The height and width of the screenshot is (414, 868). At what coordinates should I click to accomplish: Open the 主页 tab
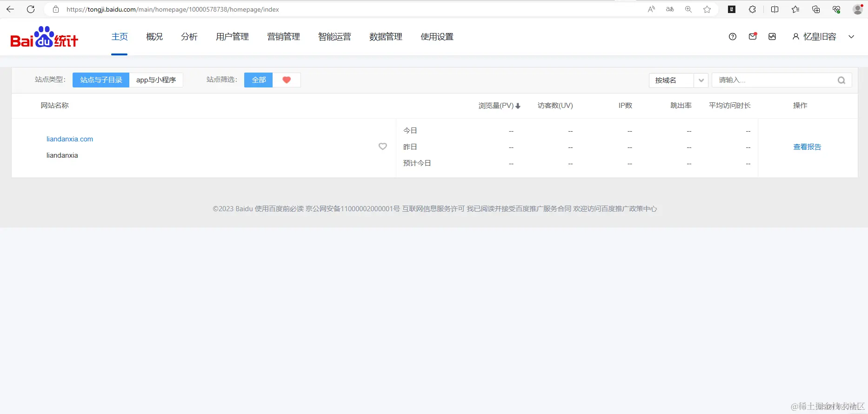[x=120, y=37]
